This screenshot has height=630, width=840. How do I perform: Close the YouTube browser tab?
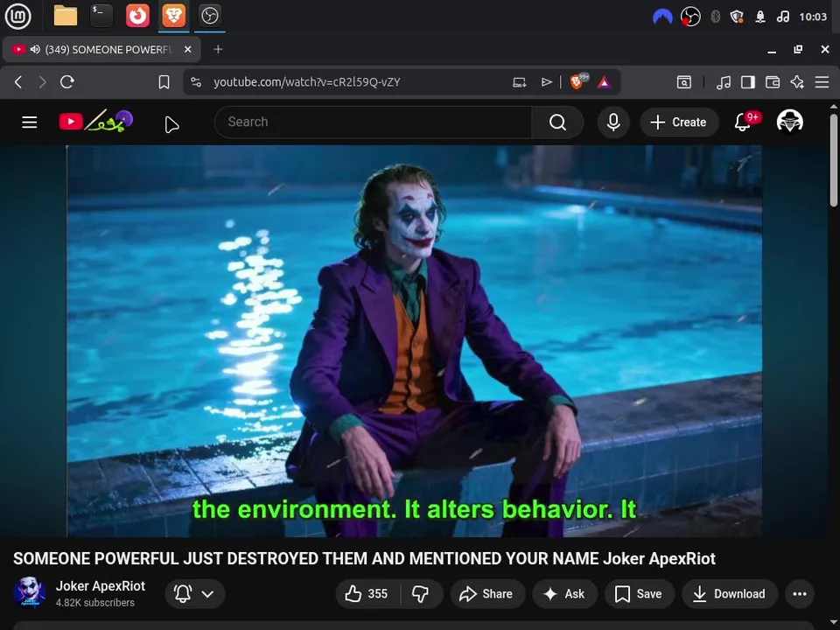[187, 49]
